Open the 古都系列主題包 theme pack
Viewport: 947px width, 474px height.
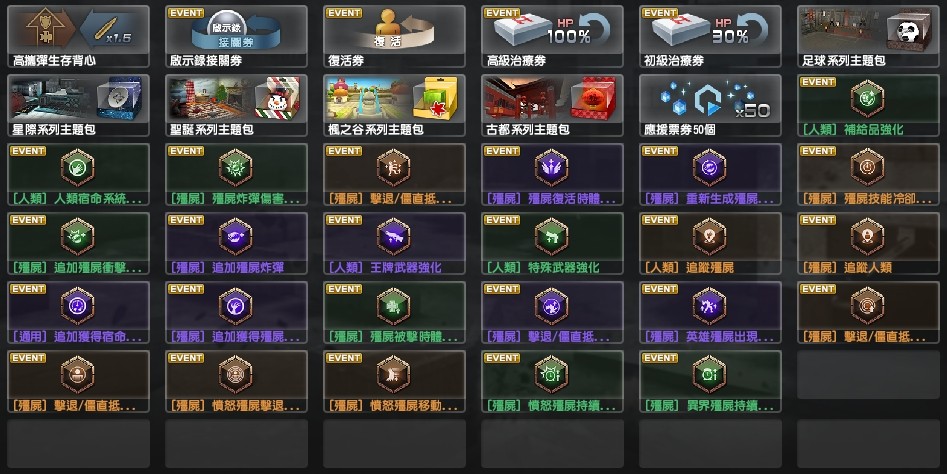(552, 105)
